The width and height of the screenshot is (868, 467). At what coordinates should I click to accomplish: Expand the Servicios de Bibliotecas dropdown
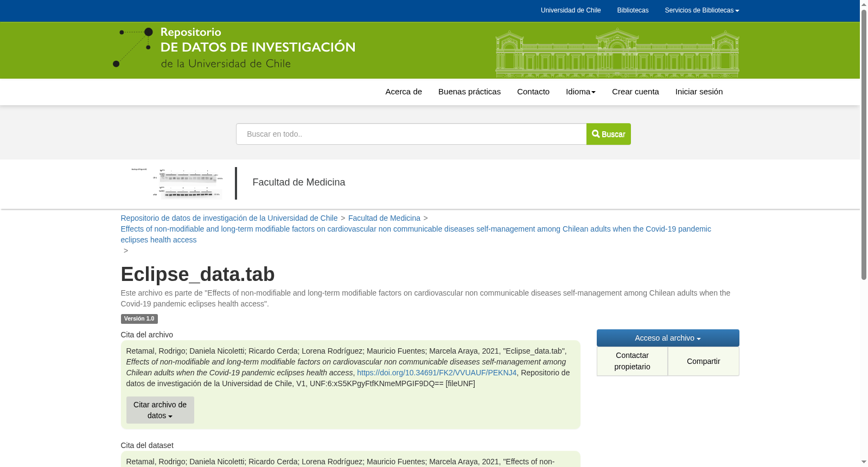[701, 10]
